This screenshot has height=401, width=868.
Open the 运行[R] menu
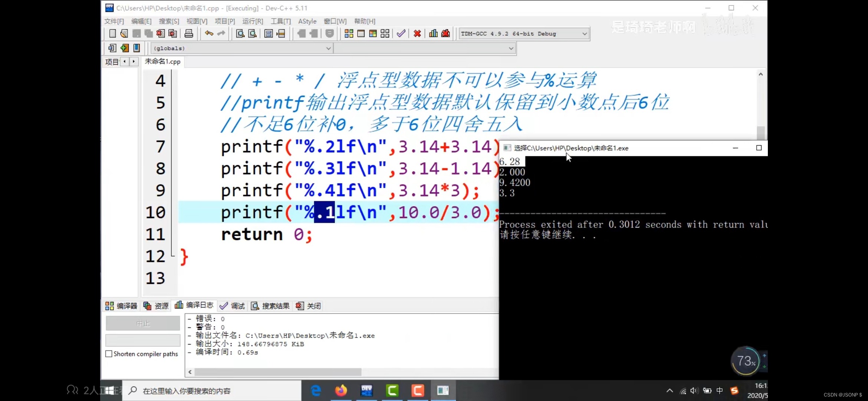pyautogui.click(x=252, y=21)
